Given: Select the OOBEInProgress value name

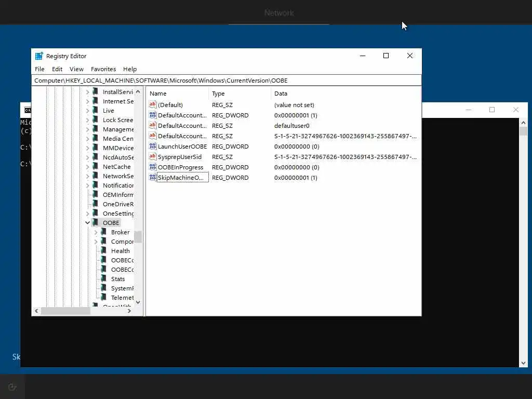Looking at the screenshot, I should tap(180, 167).
